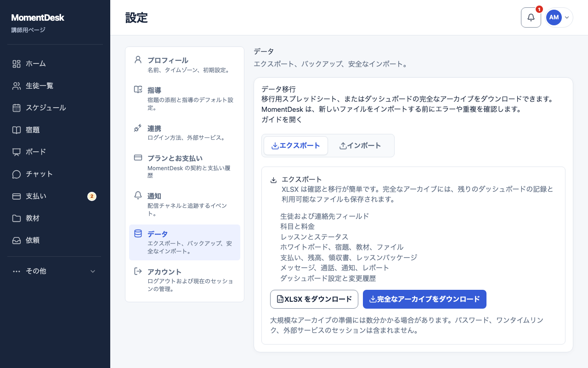The image size is (588, 368).
Task: Open the 教材 folder icon
Action: pyautogui.click(x=17, y=218)
